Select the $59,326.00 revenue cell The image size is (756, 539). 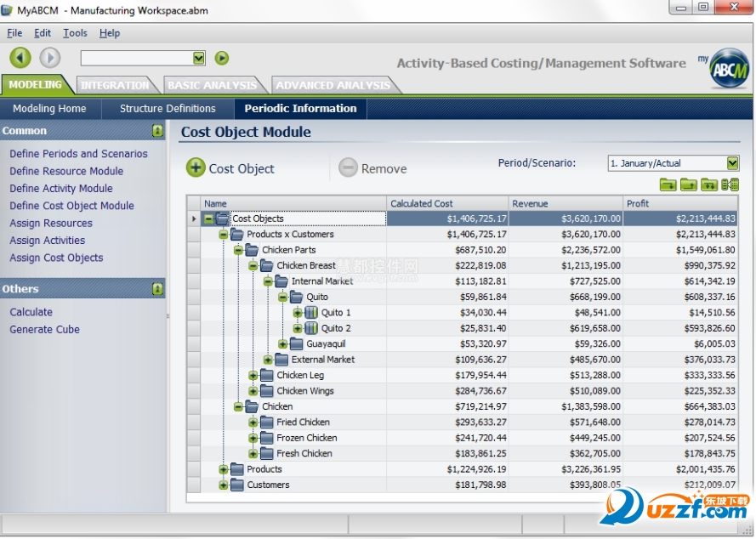click(x=566, y=343)
